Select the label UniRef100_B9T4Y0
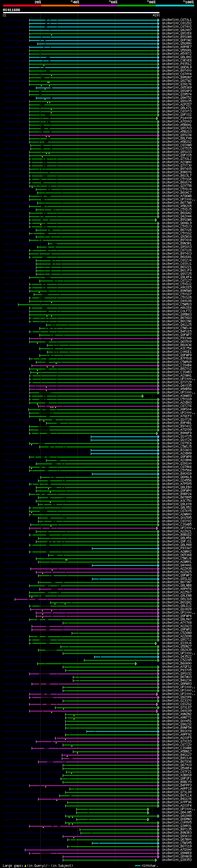197x868 pixels. pyautogui.click(x=176, y=71)
